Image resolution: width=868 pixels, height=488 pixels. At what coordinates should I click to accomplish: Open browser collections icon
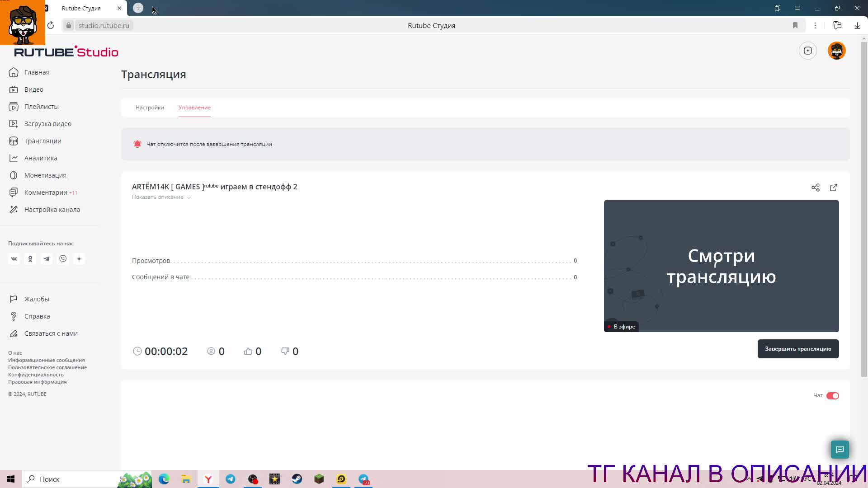click(837, 25)
